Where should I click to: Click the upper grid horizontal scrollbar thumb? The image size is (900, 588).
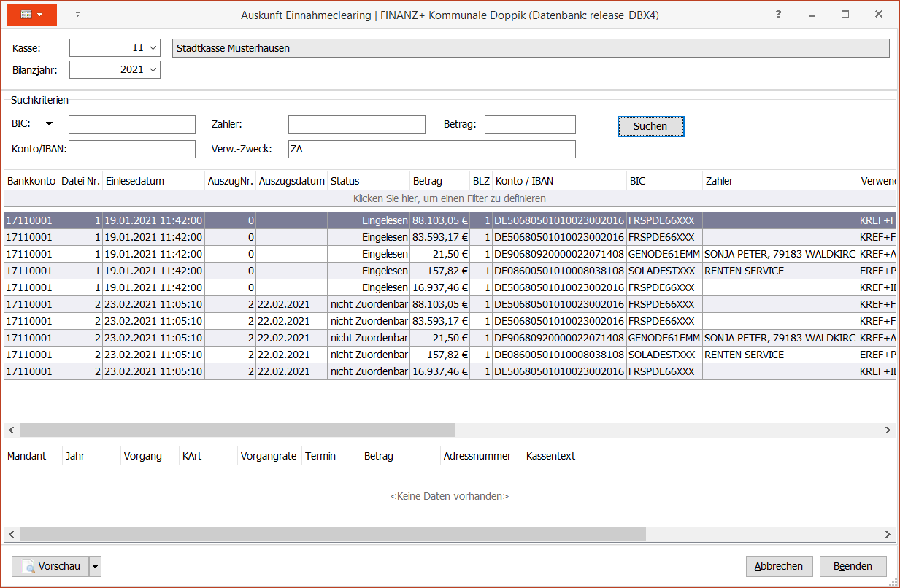tap(237, 430)
